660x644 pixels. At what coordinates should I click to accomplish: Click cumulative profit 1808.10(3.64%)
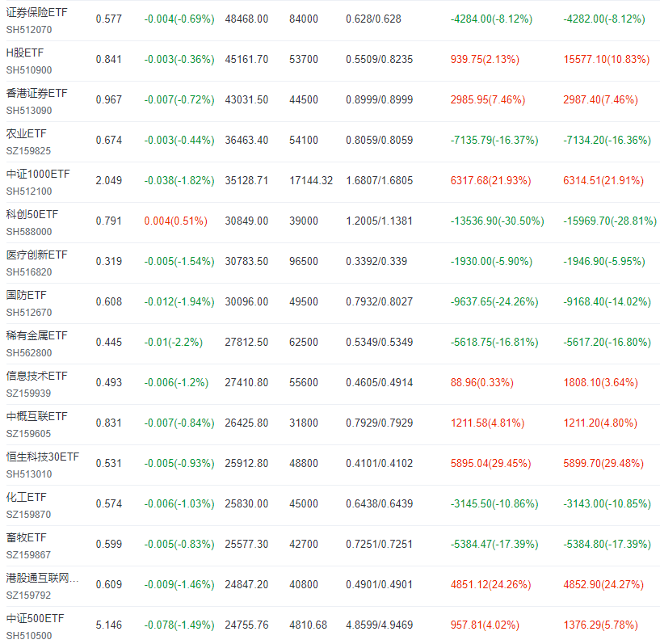[x=601, y=383]
